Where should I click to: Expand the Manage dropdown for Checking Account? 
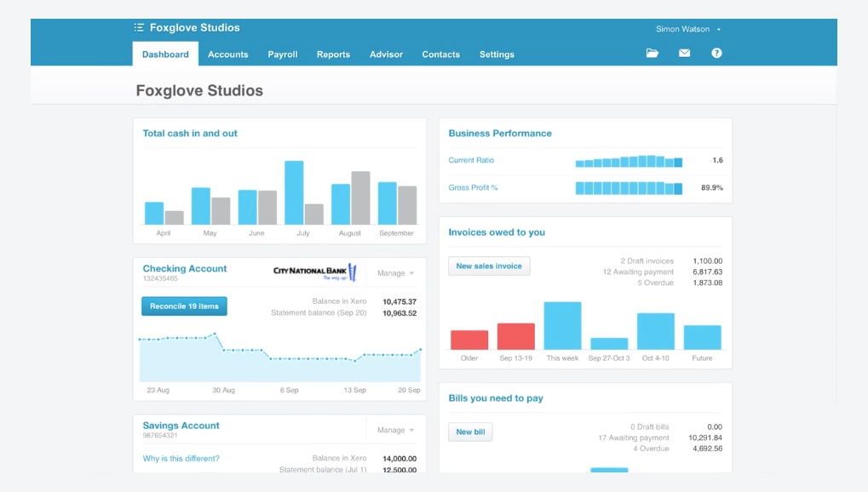pyautogui.click(x=394, y=272)
